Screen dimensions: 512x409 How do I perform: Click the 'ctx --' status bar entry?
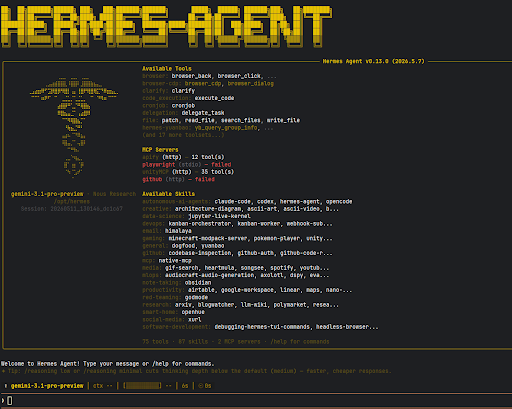[x=103, y=386]
